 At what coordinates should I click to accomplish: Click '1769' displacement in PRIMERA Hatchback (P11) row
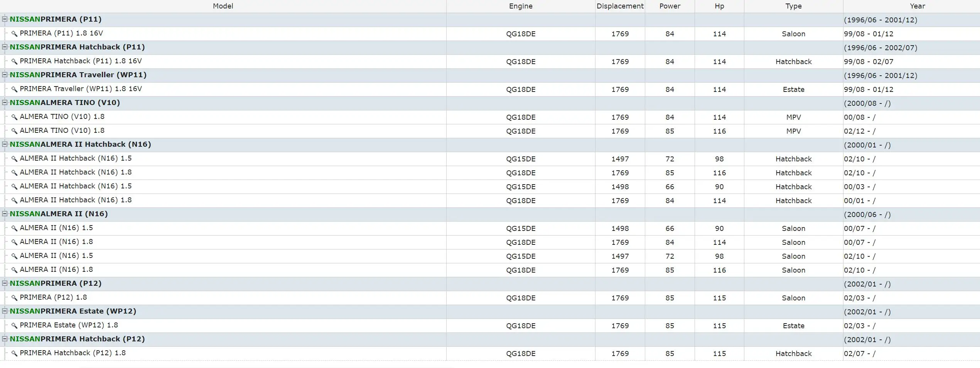(x=620, y=62)
